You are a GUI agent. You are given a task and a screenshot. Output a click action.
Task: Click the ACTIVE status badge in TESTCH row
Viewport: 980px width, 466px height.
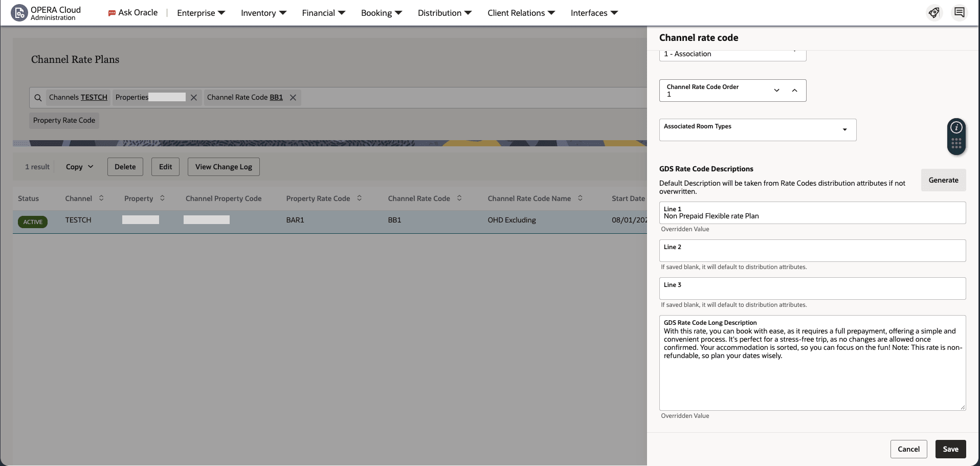click(x=33, y=222)
